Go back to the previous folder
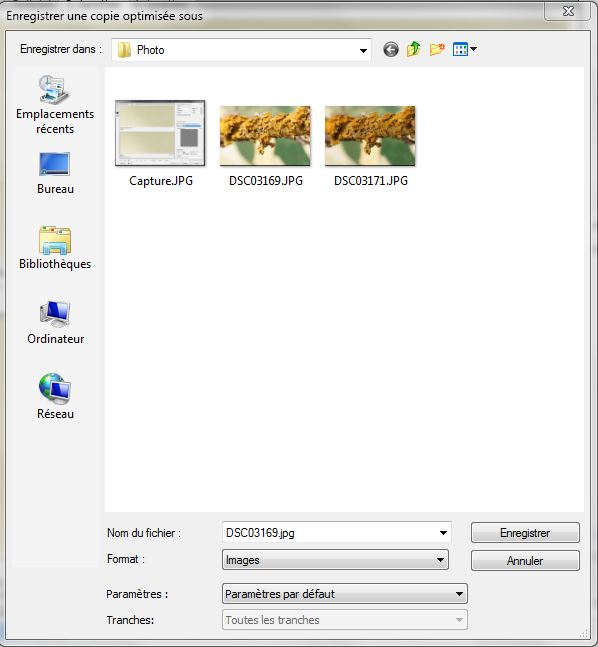 pyautogui.click(x=390, y=50)
